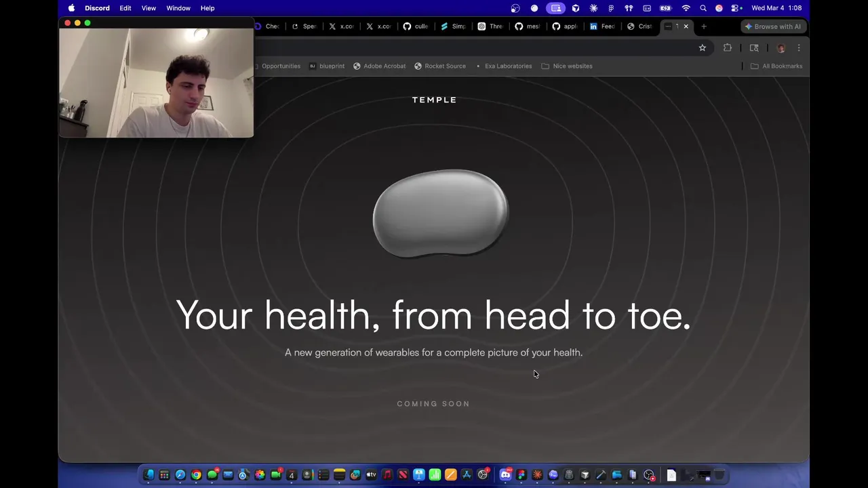
Task: Click the AirPods menu bar icon
Action: (628, 8)
